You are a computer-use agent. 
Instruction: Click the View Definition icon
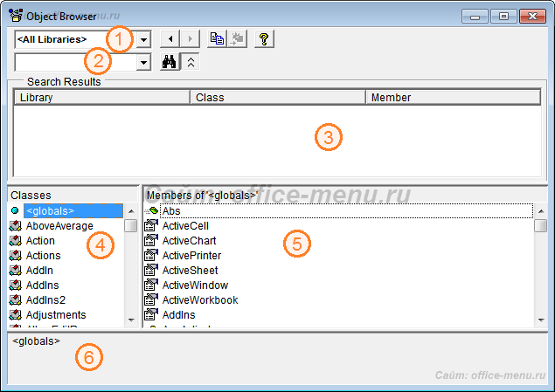click(x=237, y=39)
